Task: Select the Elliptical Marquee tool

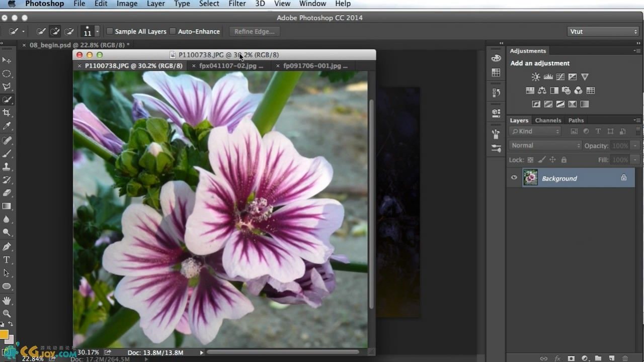Action: tap(7, 73)
